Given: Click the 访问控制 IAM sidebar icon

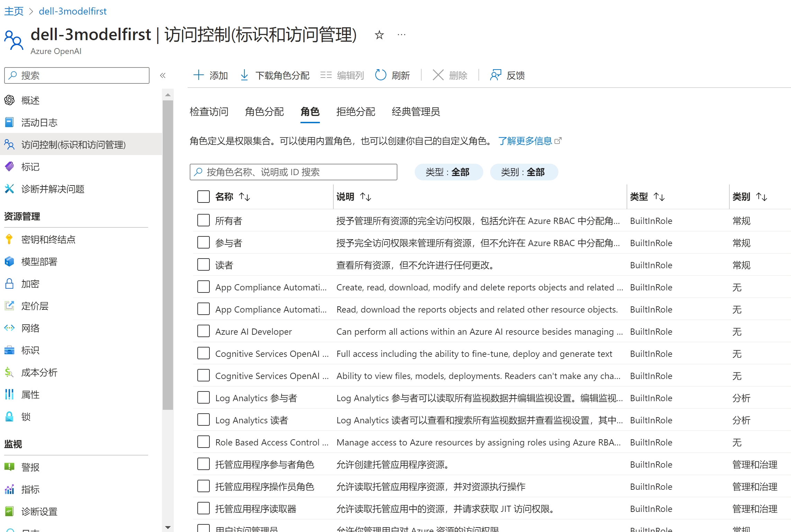Looking at the screenshot, I should [x=11, y=144].
